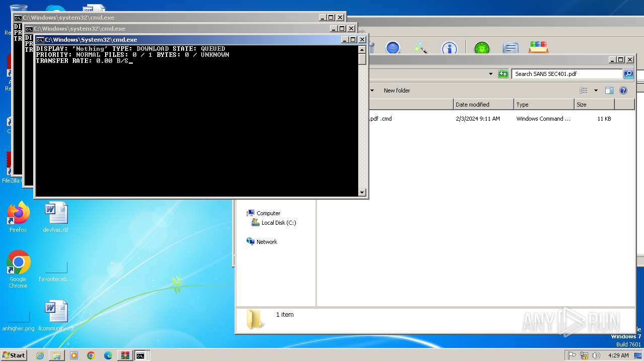
Task: Click the Microsoft Edge taskbar icon
Action: 108,355
